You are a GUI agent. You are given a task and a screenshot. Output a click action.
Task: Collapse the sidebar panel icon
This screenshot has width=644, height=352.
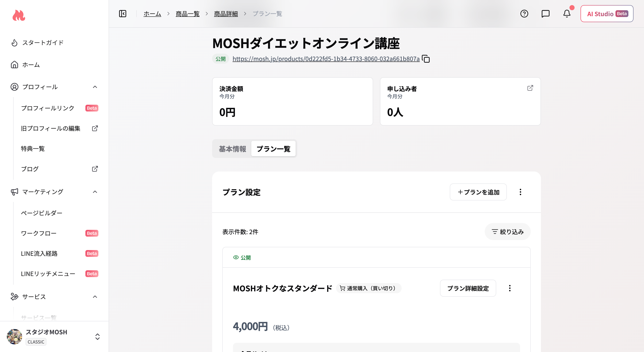pos(122,14)
